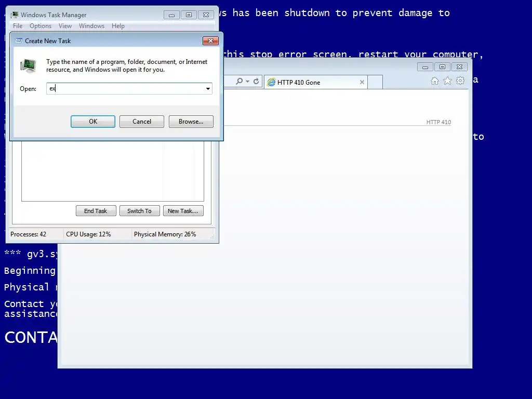Click the dialog's 'Type the name of a program' text

127,65
